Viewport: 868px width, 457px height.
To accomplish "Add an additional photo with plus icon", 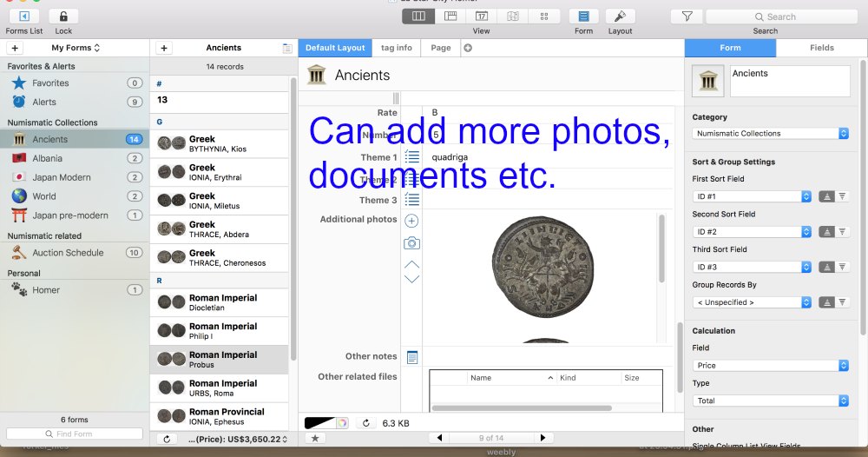I will (411, 221).
